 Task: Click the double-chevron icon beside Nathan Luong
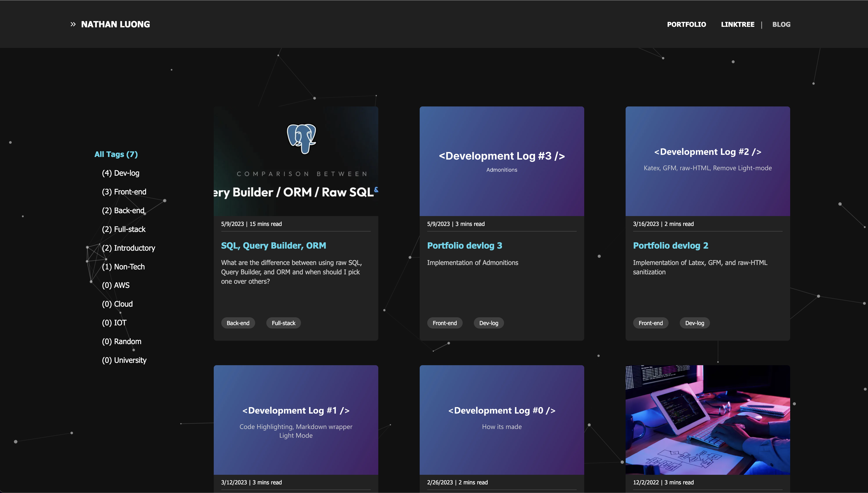click(73, 24)
